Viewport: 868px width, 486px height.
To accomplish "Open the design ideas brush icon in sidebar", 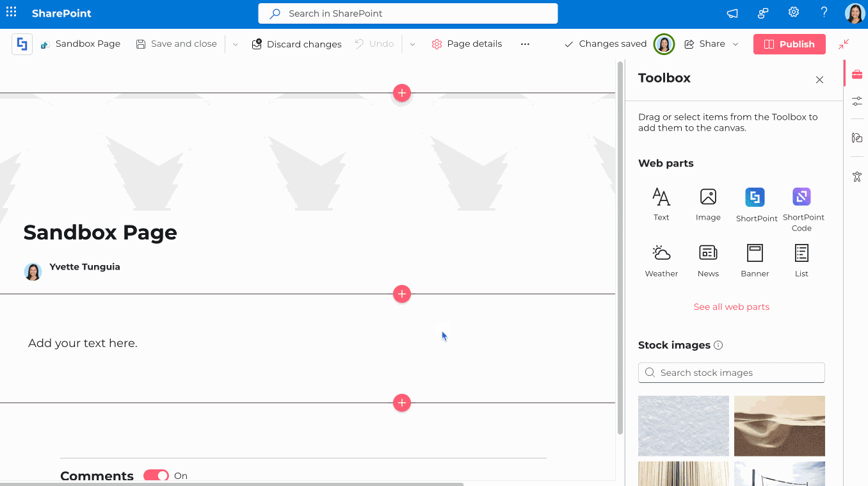I will pos(857,138).
